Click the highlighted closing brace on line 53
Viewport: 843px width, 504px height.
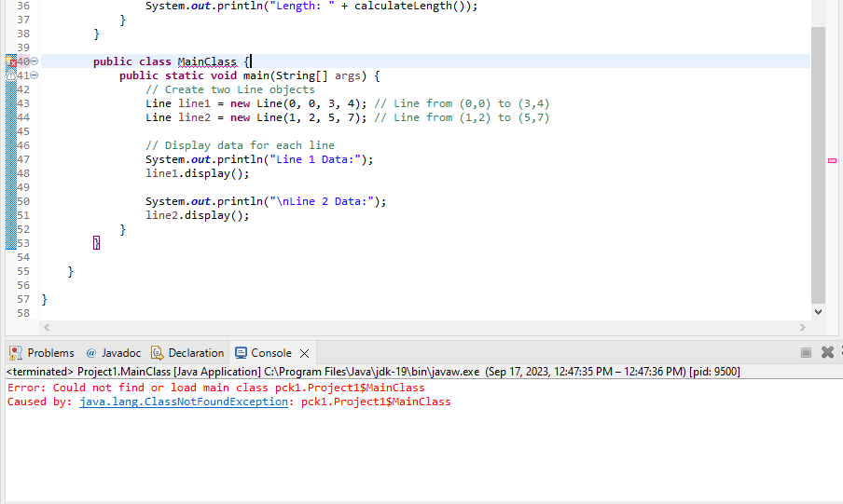coord(96,243)
